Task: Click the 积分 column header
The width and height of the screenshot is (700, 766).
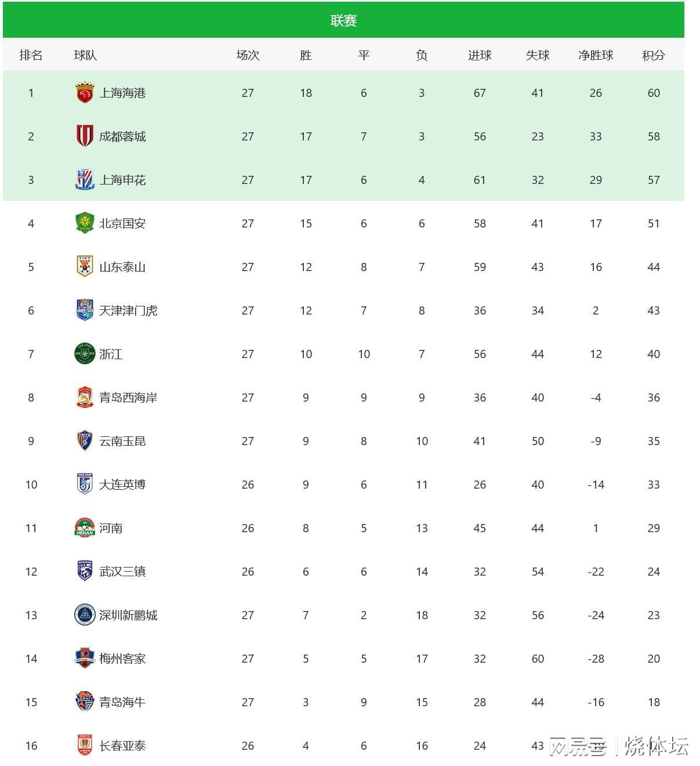Action: coord(654,55)
